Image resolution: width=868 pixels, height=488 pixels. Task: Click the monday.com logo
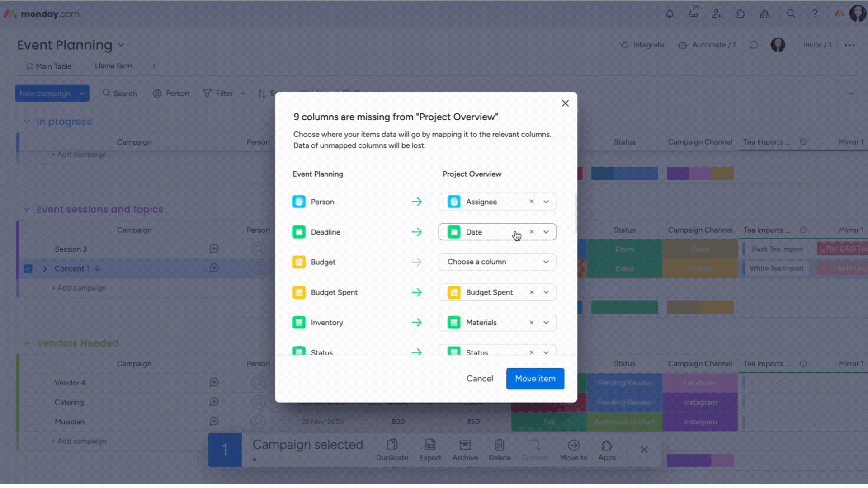[42, 14]
